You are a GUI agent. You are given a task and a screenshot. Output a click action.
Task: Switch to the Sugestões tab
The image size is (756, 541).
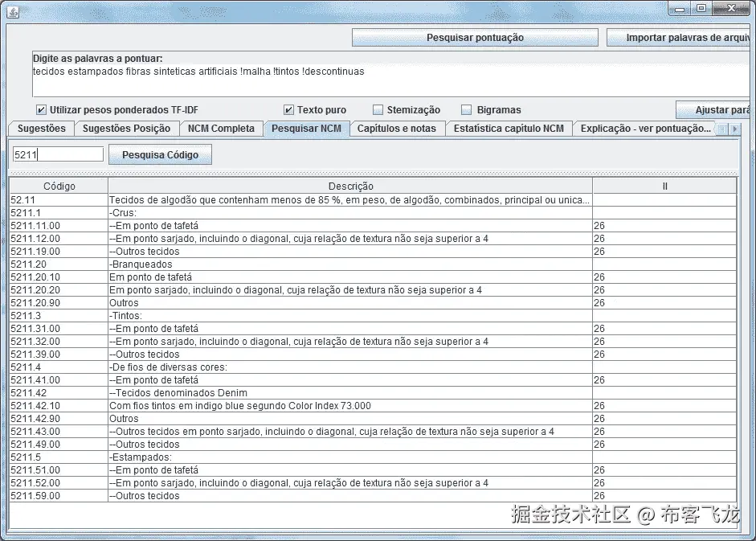point(42,129)
